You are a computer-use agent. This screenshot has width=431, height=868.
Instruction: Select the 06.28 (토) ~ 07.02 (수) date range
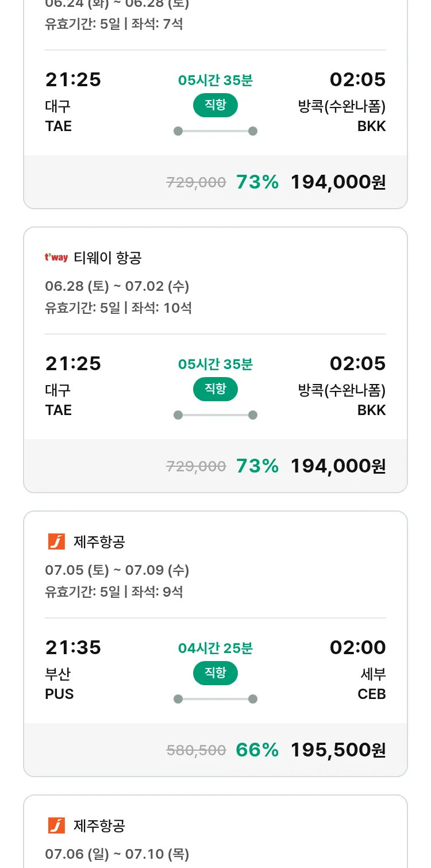pyautogui.click(x=117, y=286)
